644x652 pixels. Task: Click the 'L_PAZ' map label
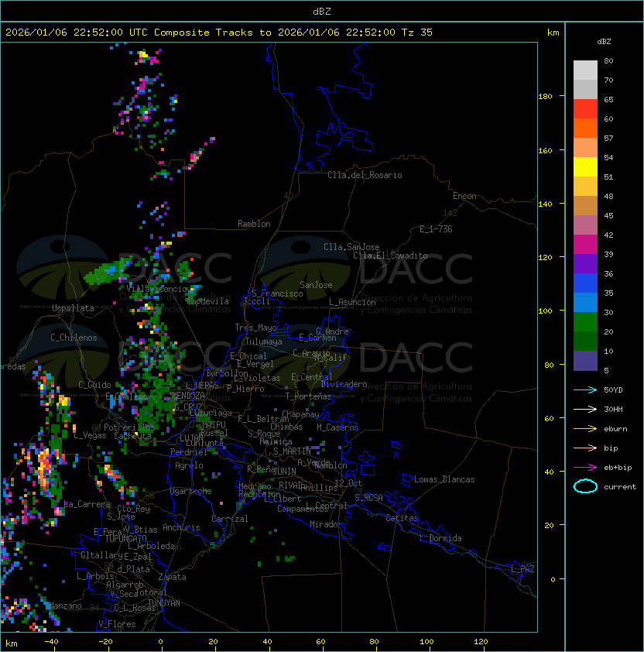[522, 569]
